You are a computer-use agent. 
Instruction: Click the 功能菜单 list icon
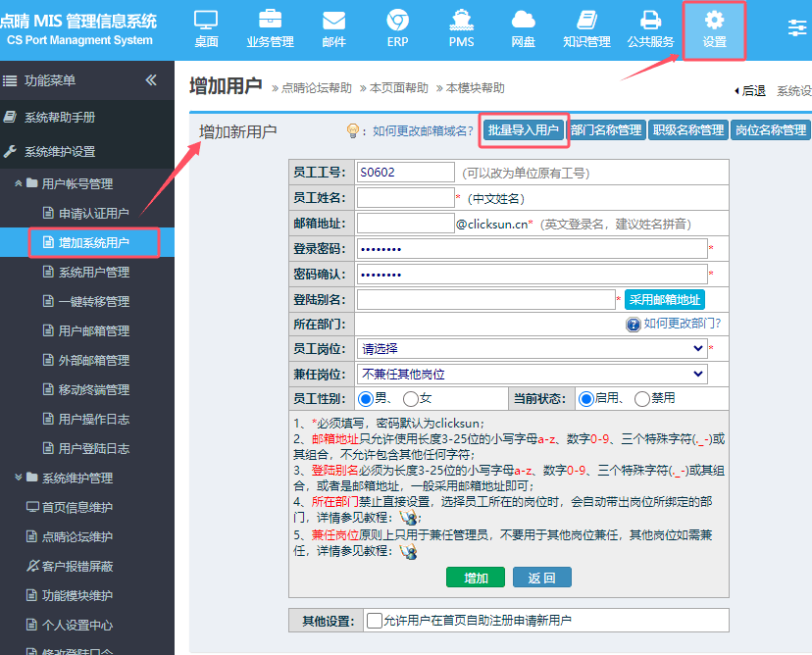coord(10,80)
